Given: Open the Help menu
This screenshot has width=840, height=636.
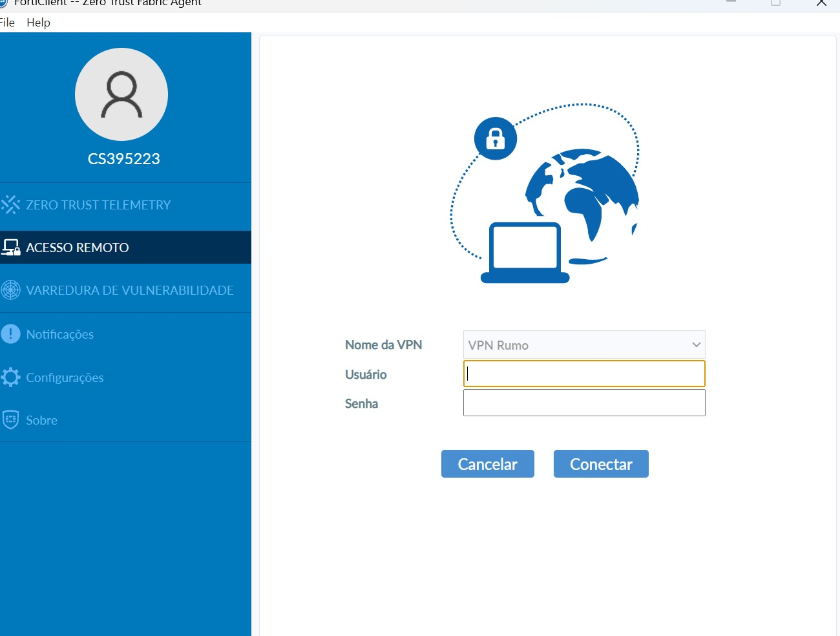Looking at the screenshot, I should click(38, 23).
